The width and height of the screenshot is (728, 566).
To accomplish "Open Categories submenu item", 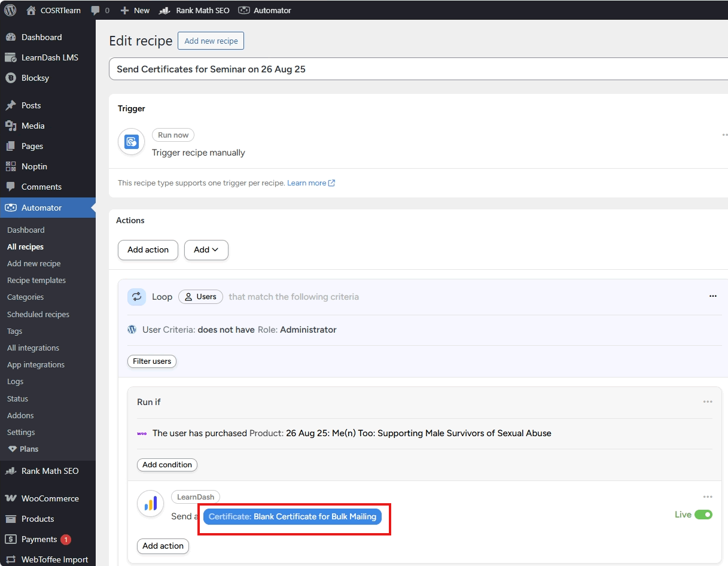I will coord(25,297).
